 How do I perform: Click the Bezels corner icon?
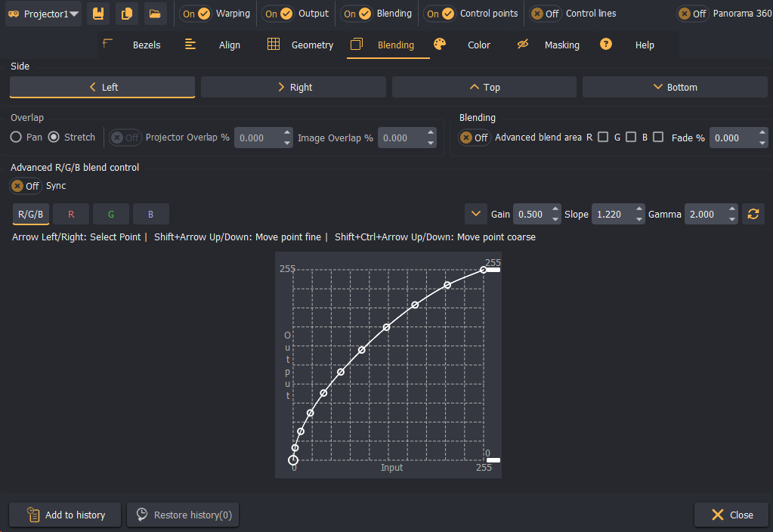pyautogui.click(x=107, y=45)
